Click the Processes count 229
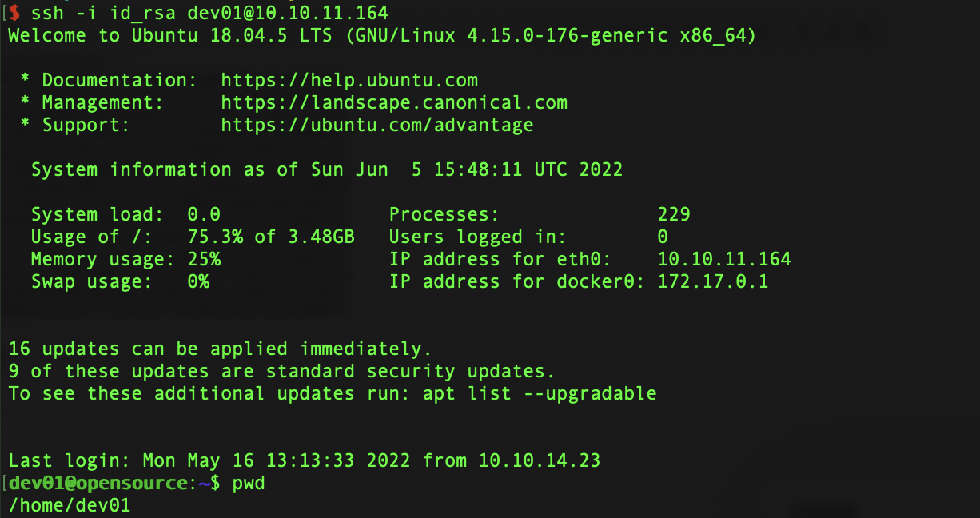The height and width of the screenshot is (518, 980). click(674, 214)
